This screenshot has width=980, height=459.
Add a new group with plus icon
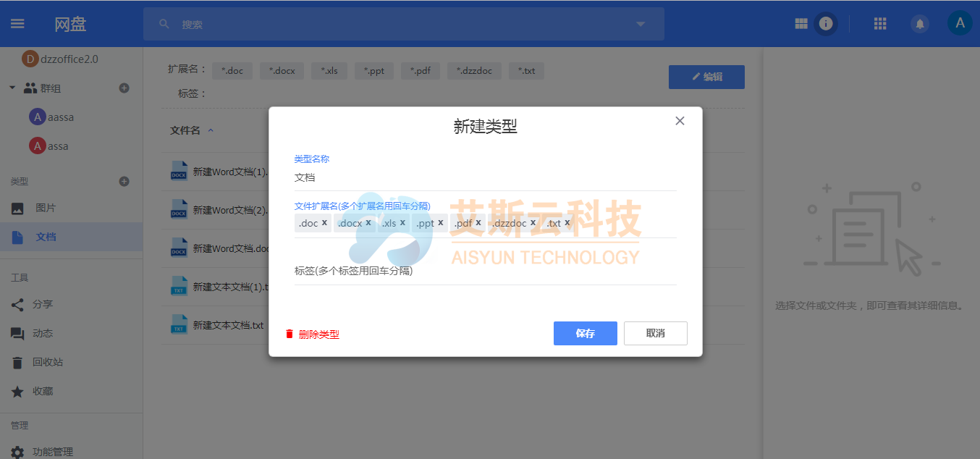click(124, 88)
